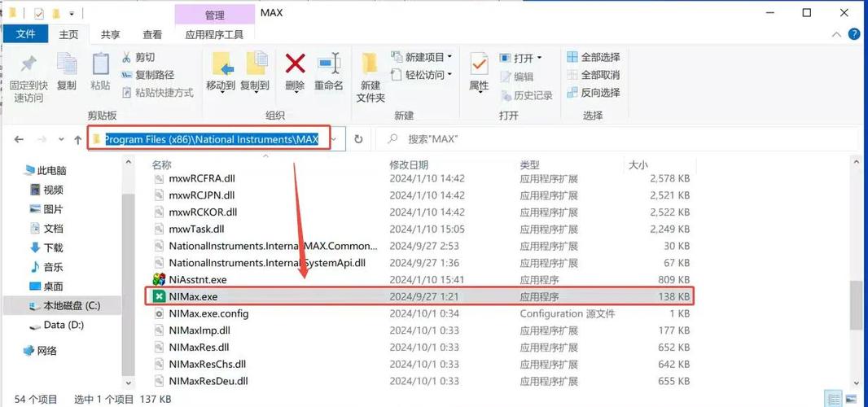Screen dimensions: 868x407
Task: Expand the 新建项目 dropdown
Action: 449,56
